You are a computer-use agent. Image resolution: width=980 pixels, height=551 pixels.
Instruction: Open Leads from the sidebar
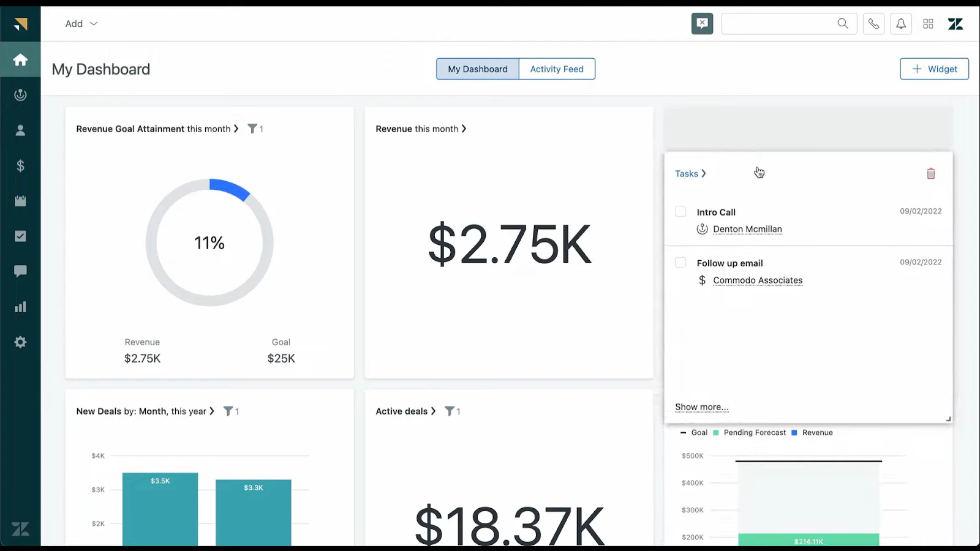pos(20,95)
